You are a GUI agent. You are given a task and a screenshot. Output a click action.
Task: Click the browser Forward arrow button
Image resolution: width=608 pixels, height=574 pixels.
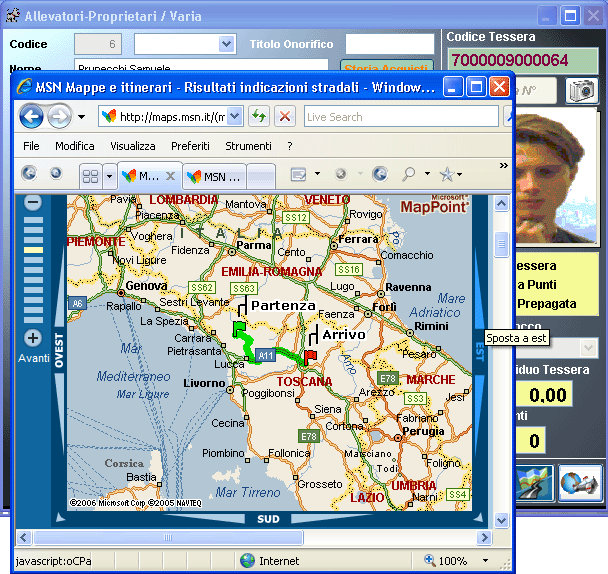59,116
